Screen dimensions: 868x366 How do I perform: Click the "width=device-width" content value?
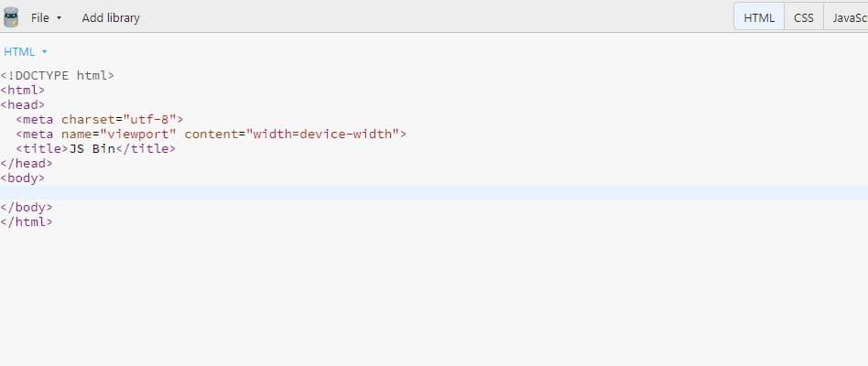322,134
